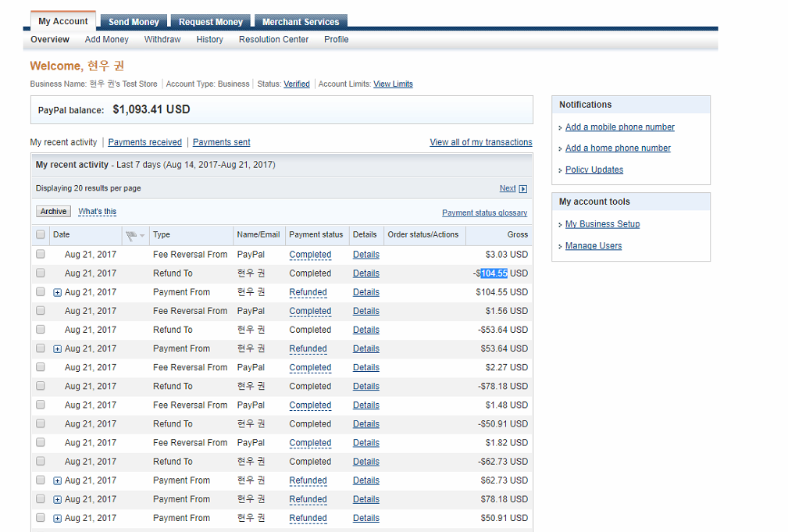Expand the $53.64 Payment From row
788x532 pixels.
pos(58,349)
